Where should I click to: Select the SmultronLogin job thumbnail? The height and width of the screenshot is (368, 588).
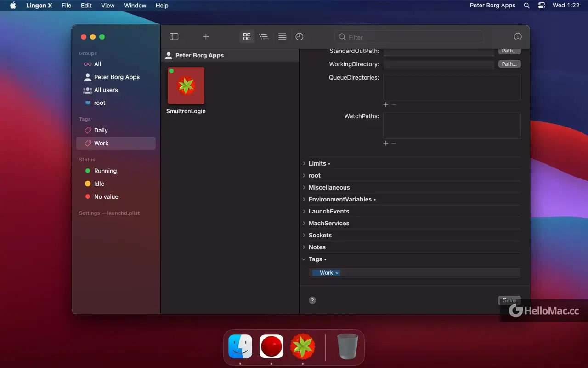(186, 86)
